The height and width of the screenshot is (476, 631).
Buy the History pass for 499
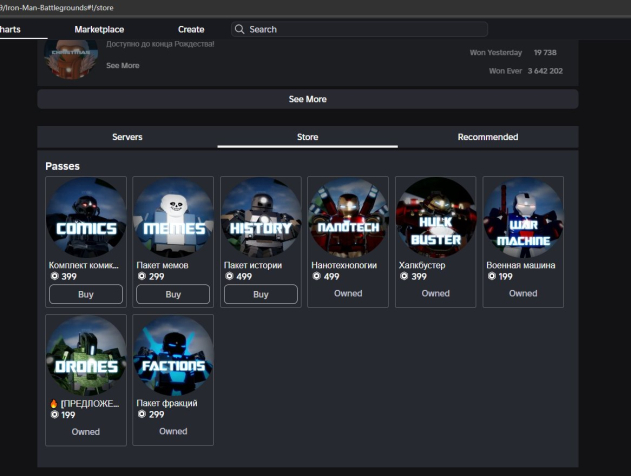[260, 294]
